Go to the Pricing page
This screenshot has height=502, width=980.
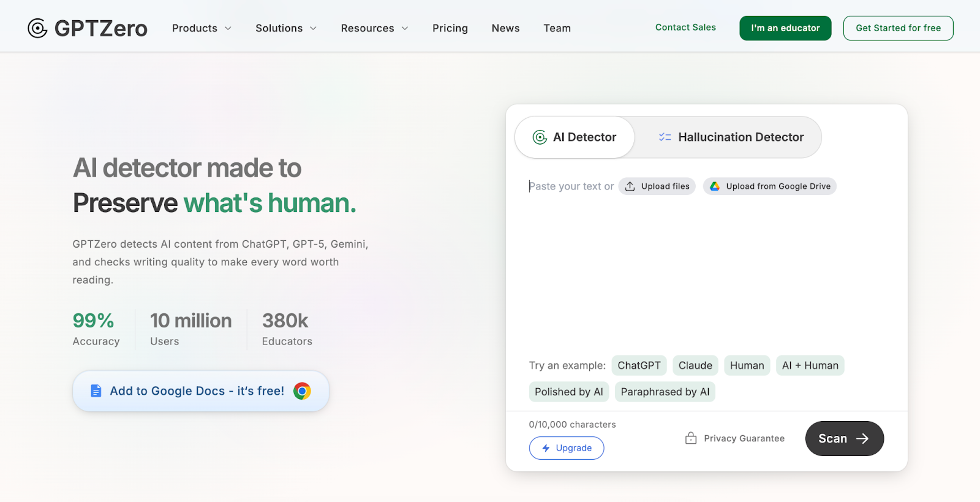450,28
